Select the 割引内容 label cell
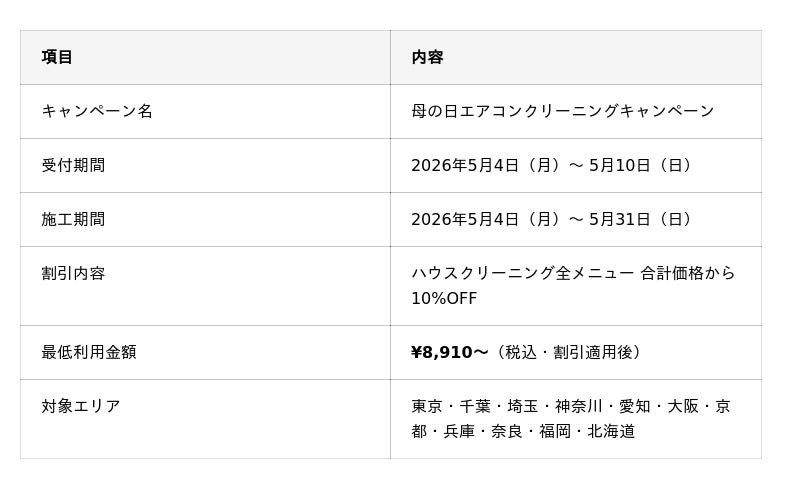The image size is (800, 489). (x=205, y=286)
